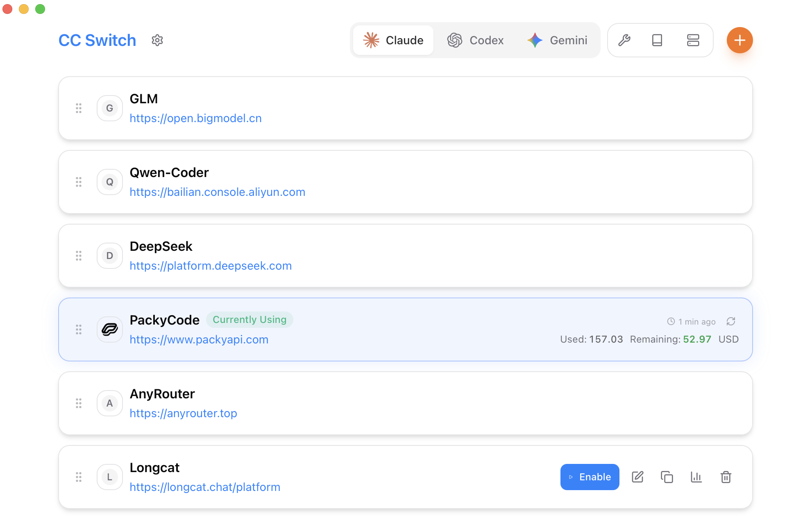Select the Longcat provider name
Image resolution: width=812 pixels, height=518 pixels.
coord(154,468)
